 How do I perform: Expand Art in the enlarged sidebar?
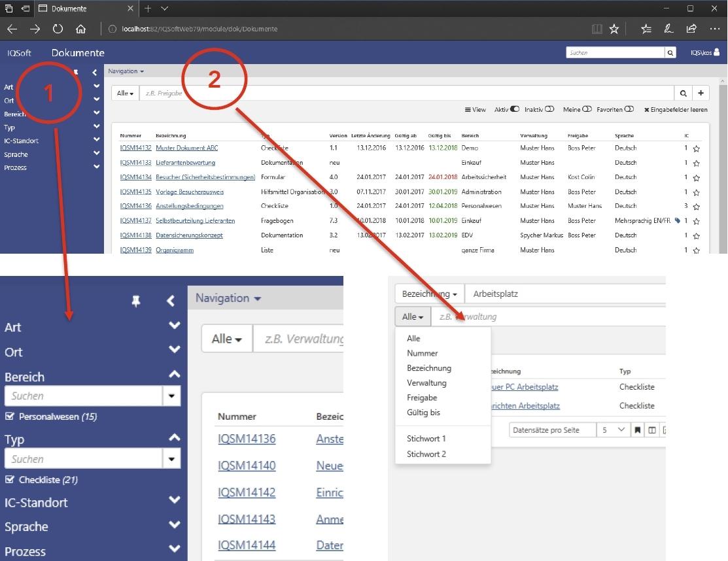pos(174,325)
